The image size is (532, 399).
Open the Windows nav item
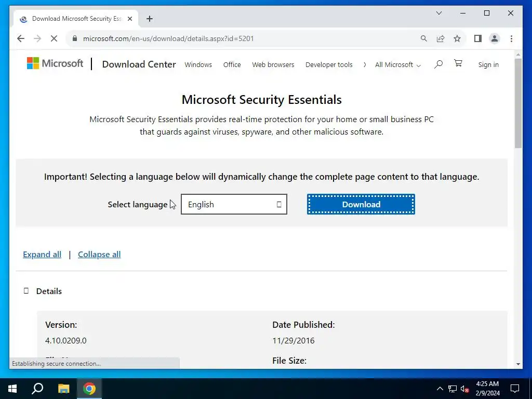click(198, 64)
